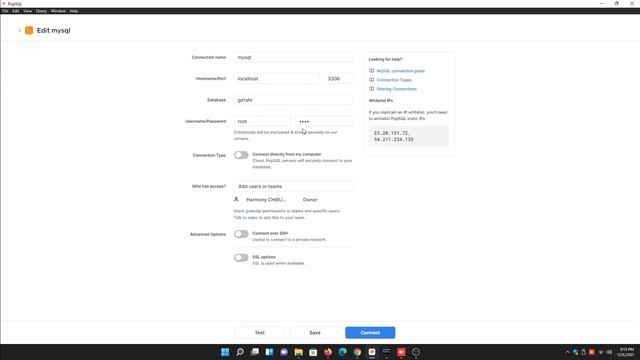Open the Help menu
The image size is (640, 360).
pyautogui.click(x=73, y=11)
